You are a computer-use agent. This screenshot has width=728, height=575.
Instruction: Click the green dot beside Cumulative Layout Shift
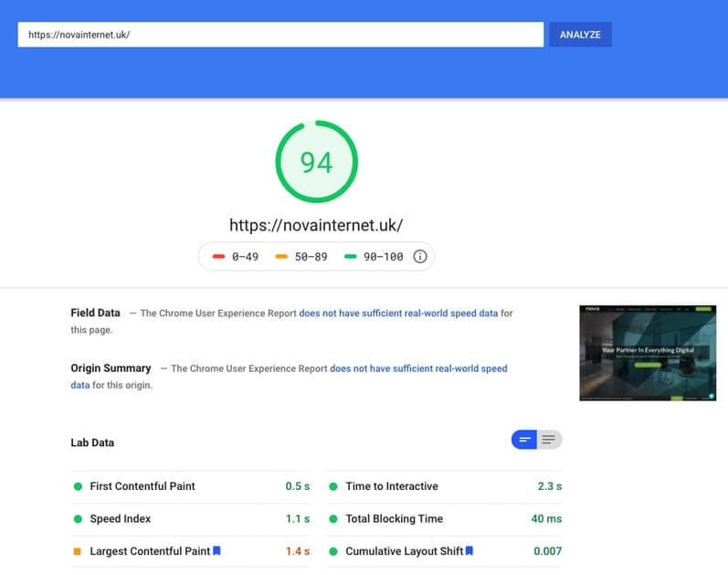point(333,551)
